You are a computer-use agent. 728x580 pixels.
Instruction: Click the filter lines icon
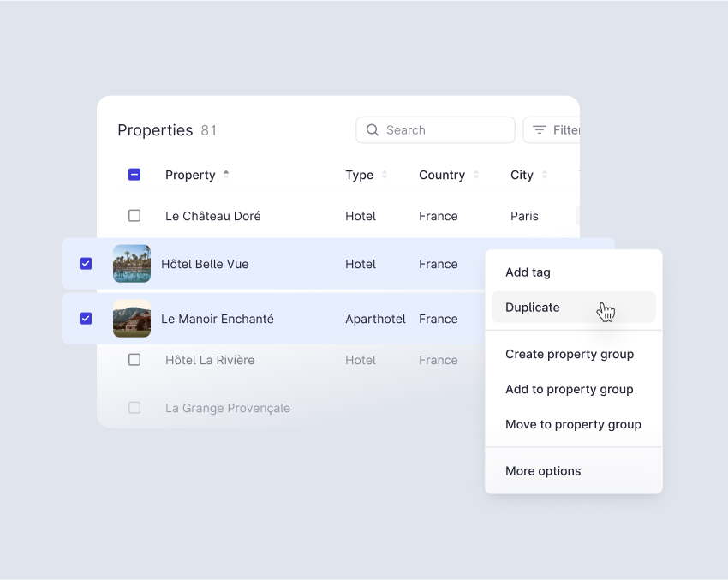(540, 130)
